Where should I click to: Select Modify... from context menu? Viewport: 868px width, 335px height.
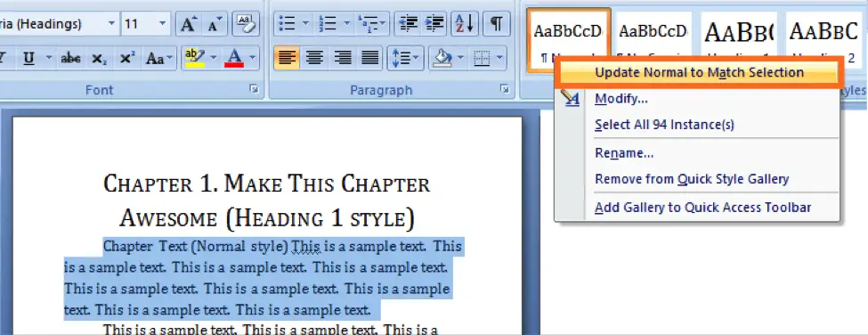(621, 100)
